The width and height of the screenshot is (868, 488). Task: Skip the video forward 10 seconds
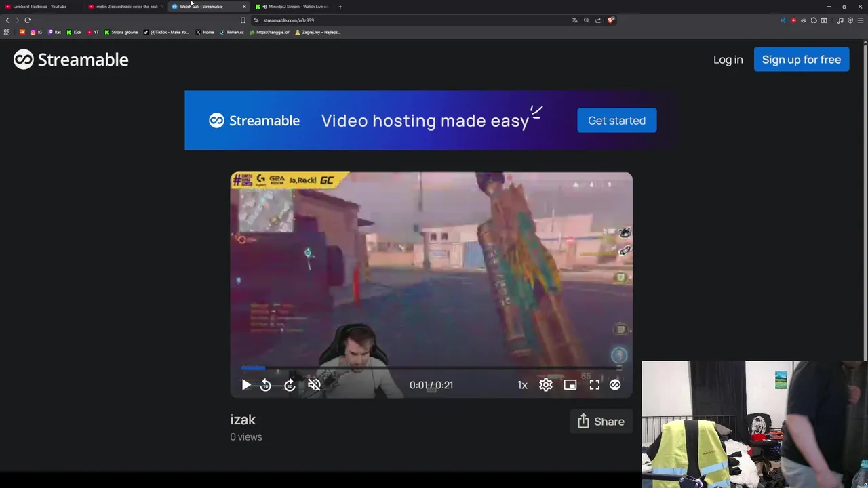tap(290, 385)
